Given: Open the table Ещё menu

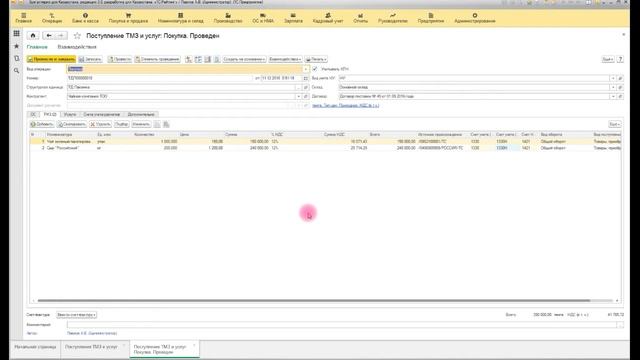Looking at the screenshot, I should coord(614,124).
